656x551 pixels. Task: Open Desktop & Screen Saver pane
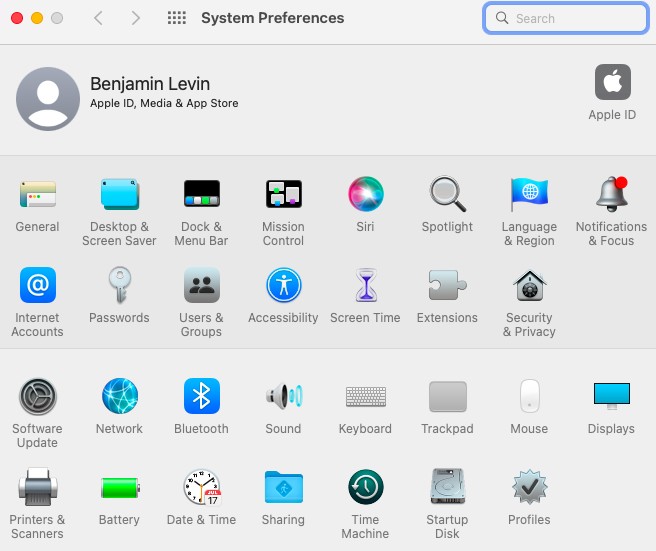[x=120, y=194]
